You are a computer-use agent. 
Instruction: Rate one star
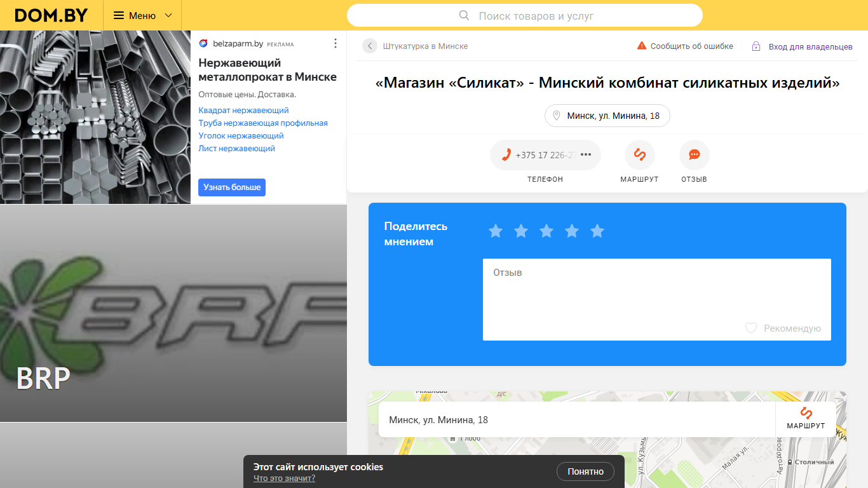click(x=496, y=231)
